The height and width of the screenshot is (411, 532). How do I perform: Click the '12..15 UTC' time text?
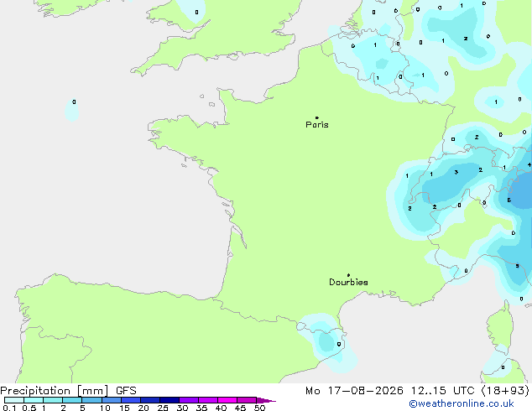pyautogui.click(x=442, y=391)
